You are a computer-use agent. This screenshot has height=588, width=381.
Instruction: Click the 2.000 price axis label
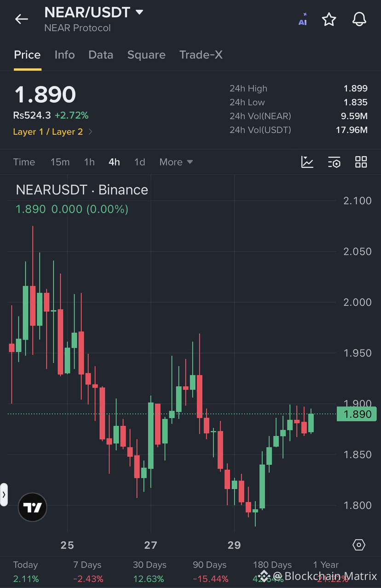pos(358,302)
